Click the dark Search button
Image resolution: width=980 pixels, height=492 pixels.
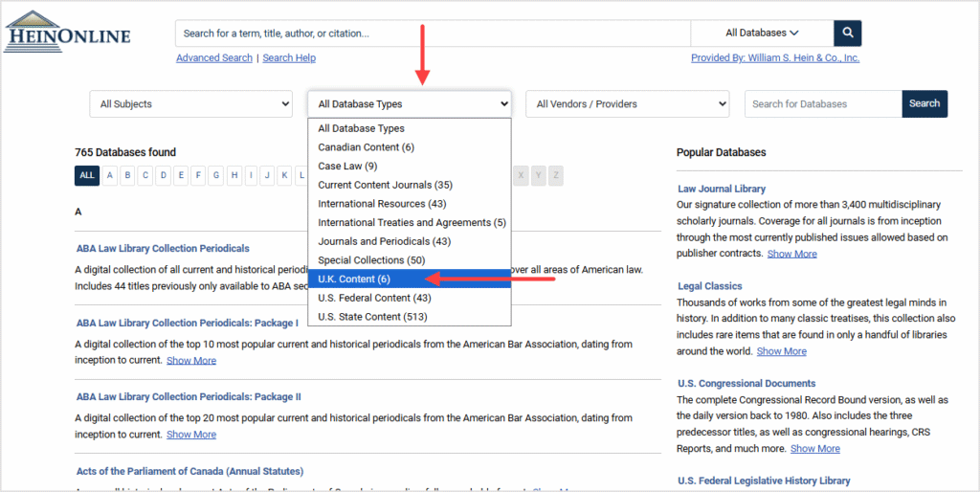point(924,103)
